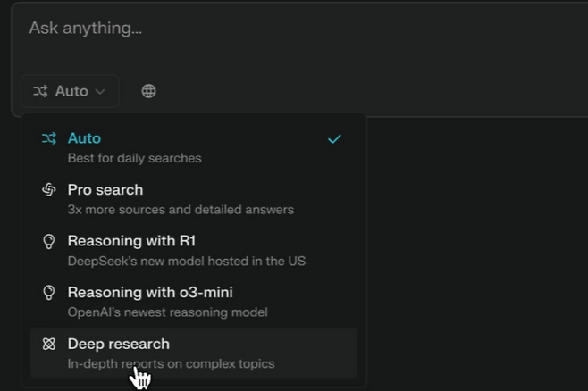Click the shuffle icon in the Auto button
588x391 pixels.
click(40, 91)
